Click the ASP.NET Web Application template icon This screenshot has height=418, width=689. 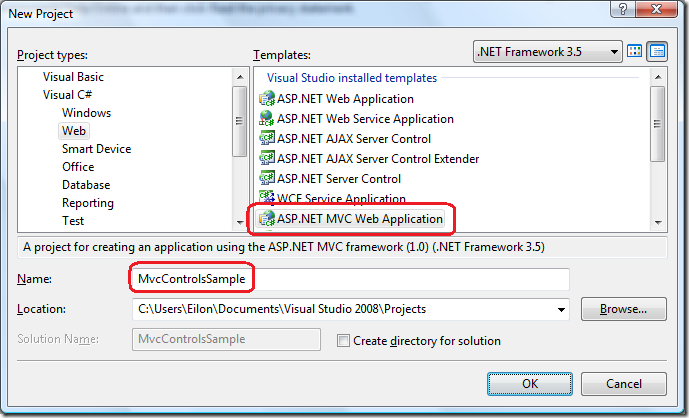[267, 98]
